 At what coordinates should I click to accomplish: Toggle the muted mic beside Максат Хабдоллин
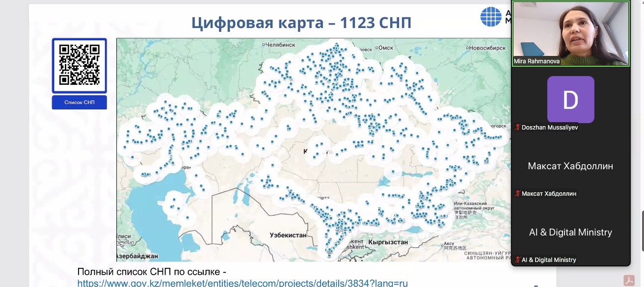[516, 193]
